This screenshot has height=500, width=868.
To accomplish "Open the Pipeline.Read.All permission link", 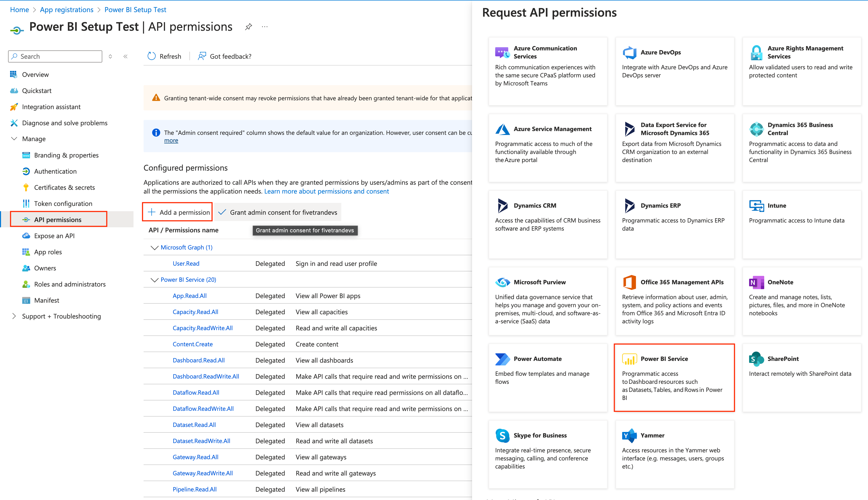I will (195, 490).
